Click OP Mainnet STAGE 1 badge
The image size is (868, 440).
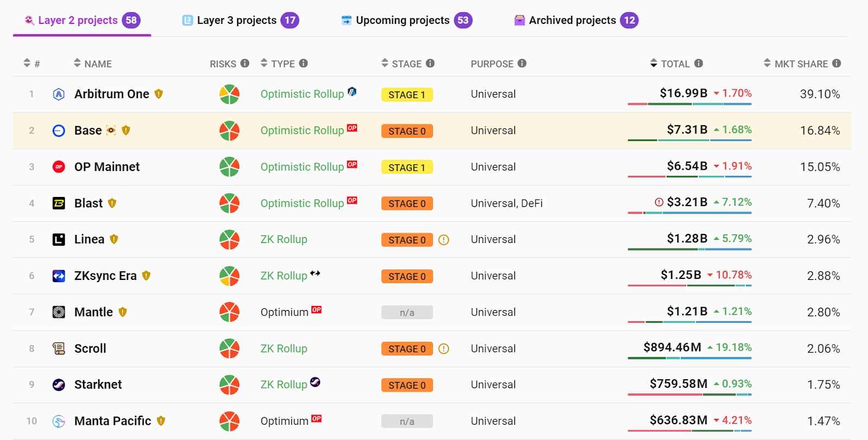pos(407,167)
